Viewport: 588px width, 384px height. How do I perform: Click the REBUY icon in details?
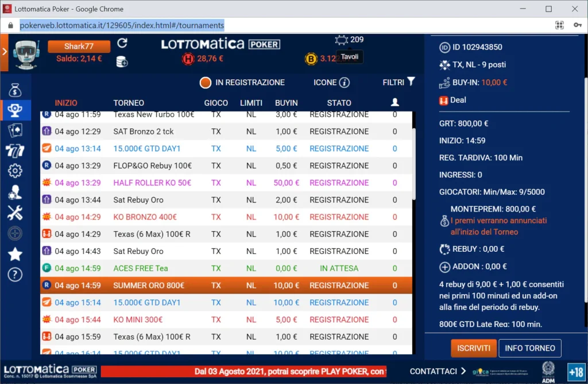tap(444, 249)
